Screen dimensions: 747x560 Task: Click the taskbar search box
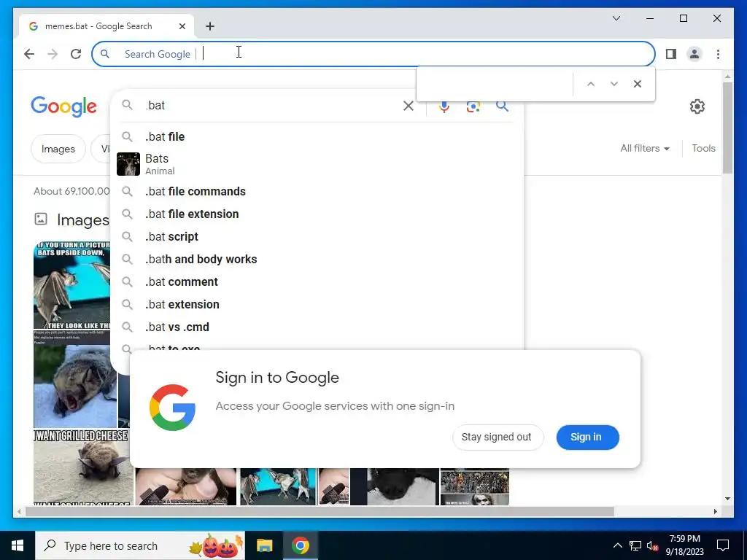140,545
